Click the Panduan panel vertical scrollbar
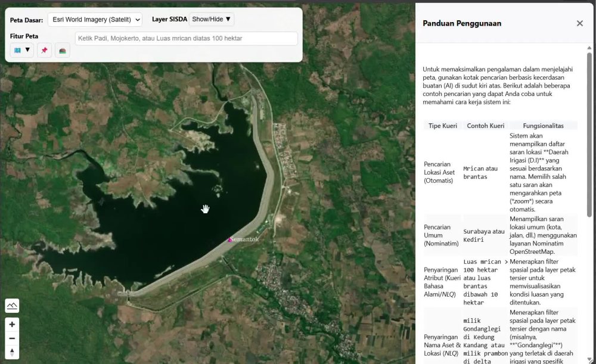The image size is (596, 364). point(589,135)
